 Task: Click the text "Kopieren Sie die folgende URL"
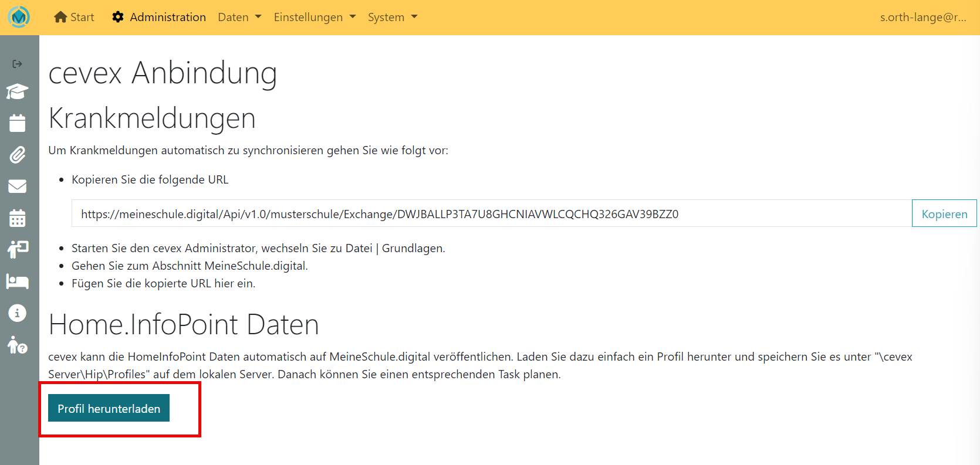point(150,179)
